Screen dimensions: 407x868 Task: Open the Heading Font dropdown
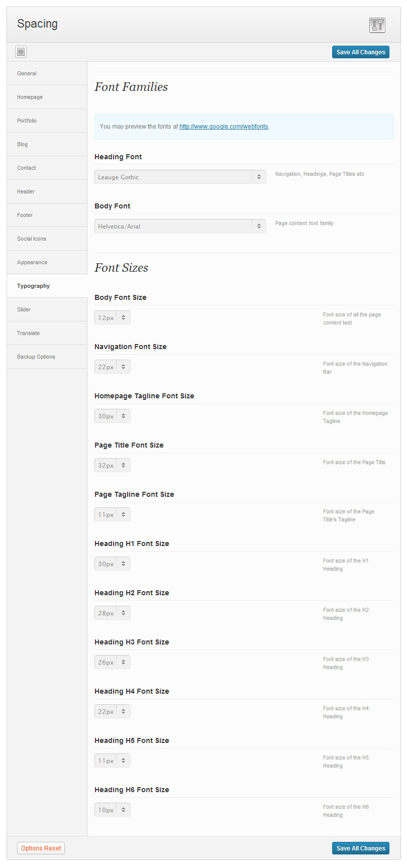180,177
